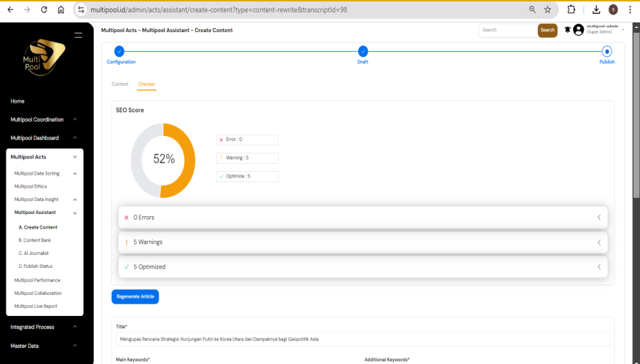Screen dimensions: 640x364
Task: Open C. AI Journalist menu item
Action: point(33,253)
